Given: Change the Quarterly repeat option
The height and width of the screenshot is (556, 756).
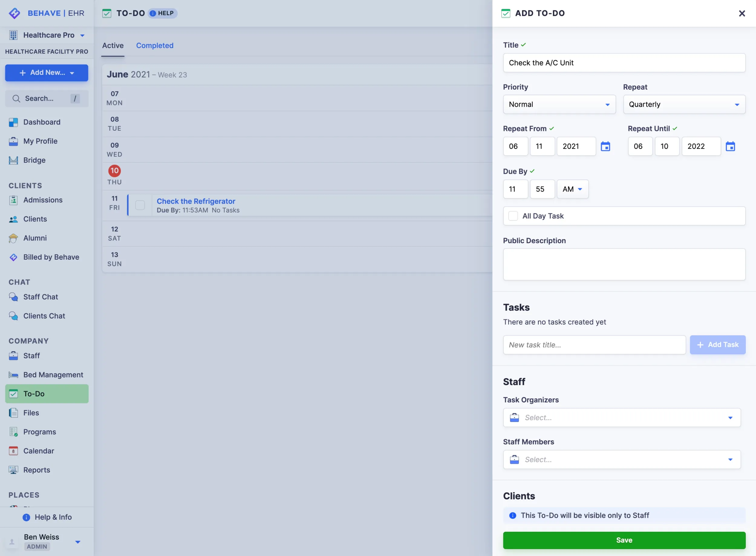Looking at the screenshot, I should pyautogui.click(x=684, y=104).
